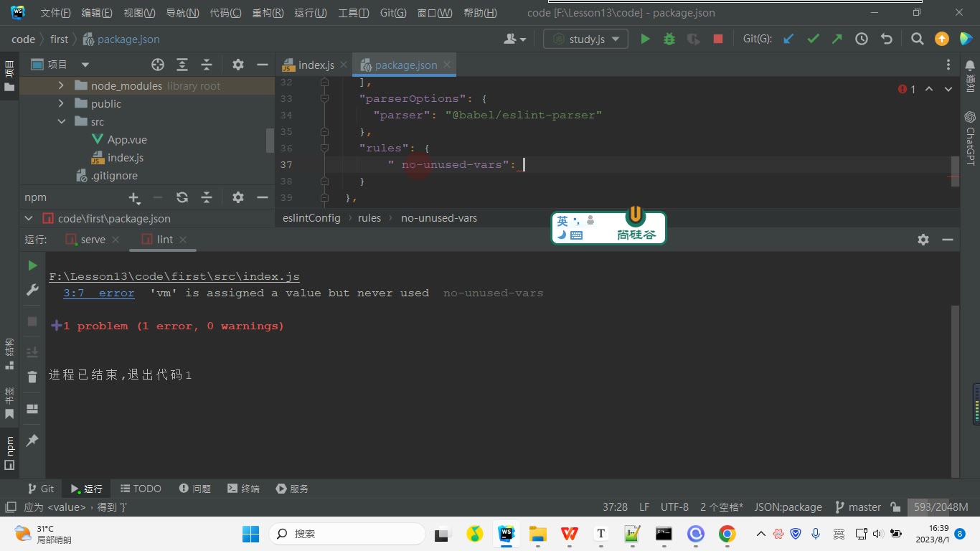The width and height of the screenshot is (980, 551).
Task: Open the notifications bell on the right
Action: pyautogui.click(x=970, y=65)
